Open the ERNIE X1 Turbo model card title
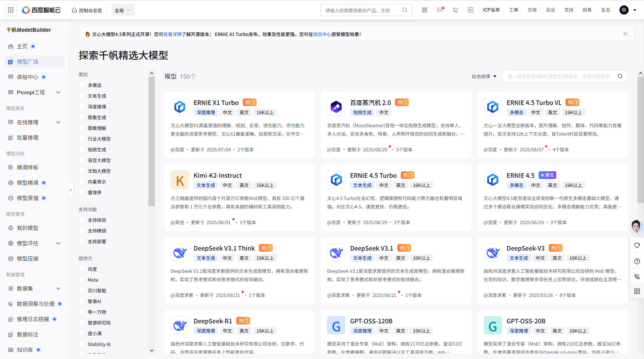 pyautogui.click(x=216, y=103)
